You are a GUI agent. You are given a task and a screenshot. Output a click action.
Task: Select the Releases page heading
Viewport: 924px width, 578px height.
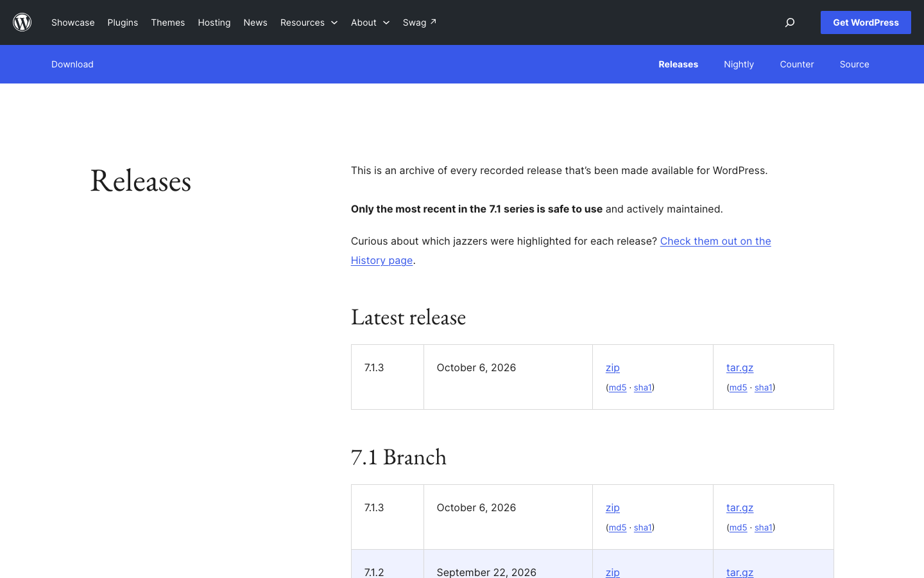[141, 180]
